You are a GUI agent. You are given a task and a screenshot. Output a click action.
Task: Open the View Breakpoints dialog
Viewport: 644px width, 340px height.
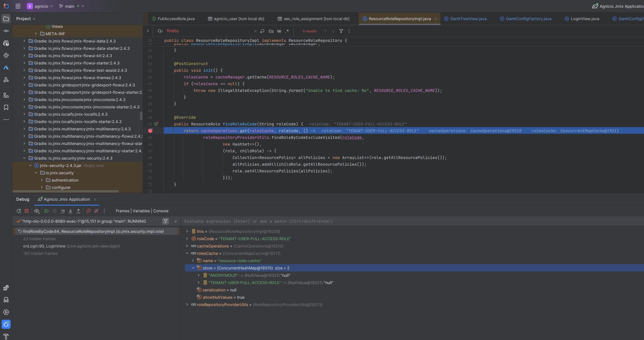(88, 211)
